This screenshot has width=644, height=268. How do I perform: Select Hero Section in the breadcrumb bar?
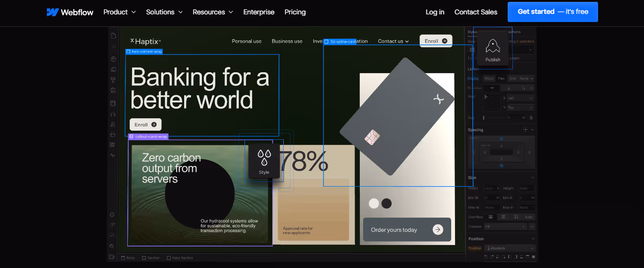tap(180, 258)
